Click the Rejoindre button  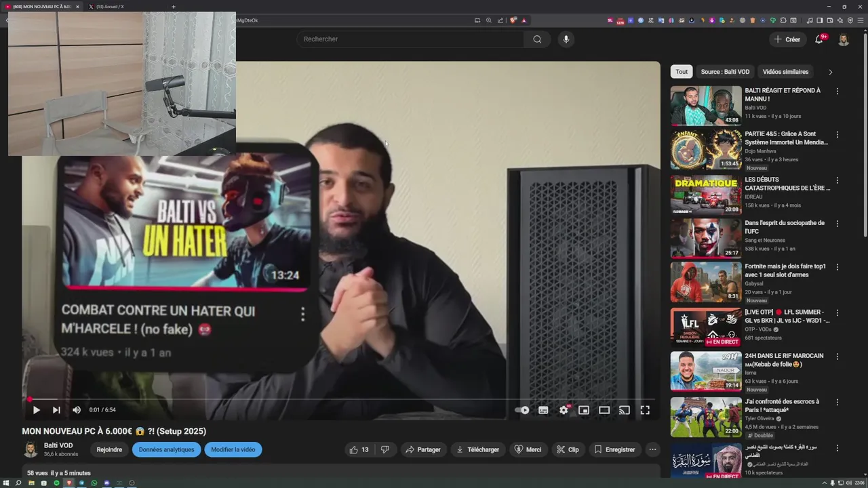(x=109, y=449)
